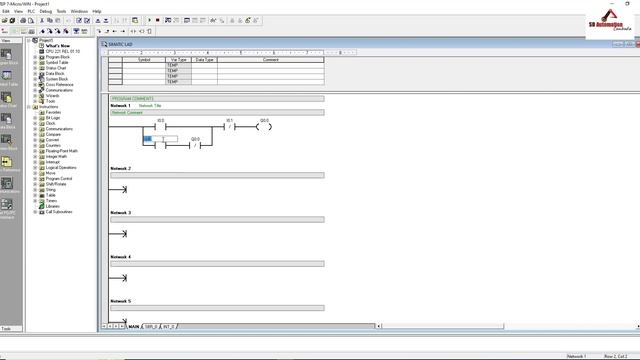This screenshot has height=360, width=640.
Task: Select the MAIN program tab
Action: pyautogui.click(x=133, y=327)
